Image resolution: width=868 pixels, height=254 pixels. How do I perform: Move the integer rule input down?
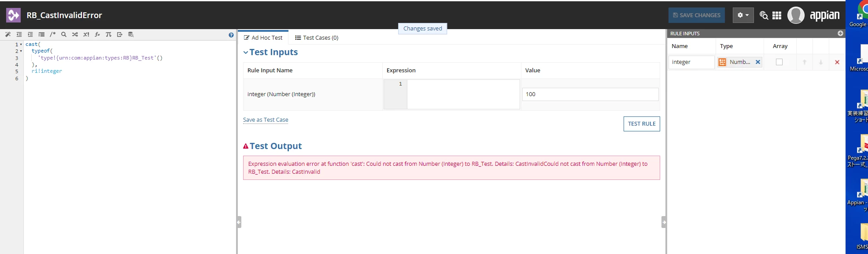pyautogui.click(x=821, y=62)
